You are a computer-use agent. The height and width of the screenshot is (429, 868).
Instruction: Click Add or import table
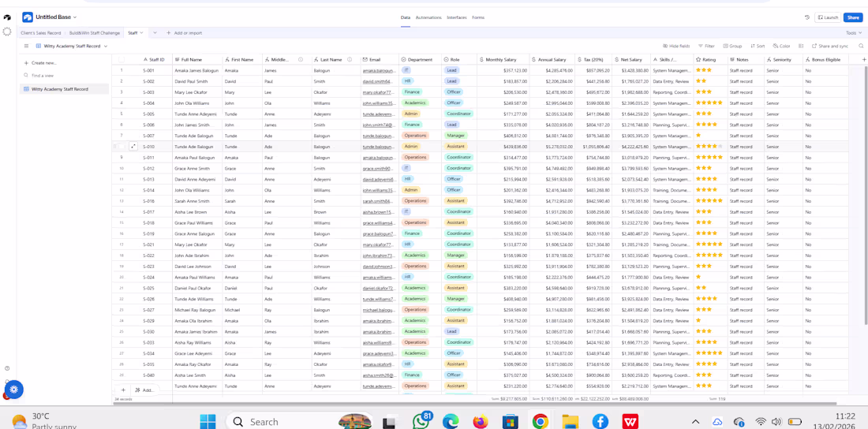click(185, 33)
